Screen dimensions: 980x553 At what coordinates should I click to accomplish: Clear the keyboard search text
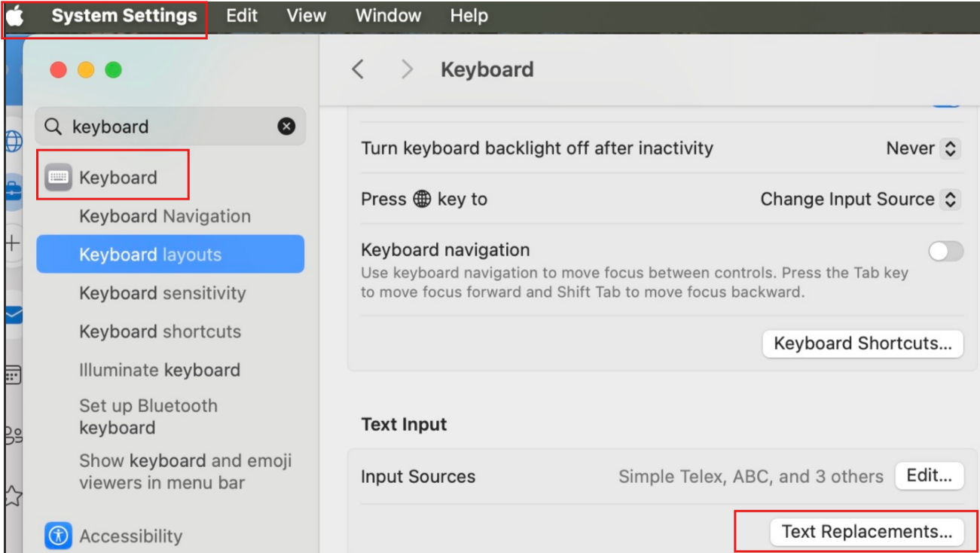tap(286, 127)
